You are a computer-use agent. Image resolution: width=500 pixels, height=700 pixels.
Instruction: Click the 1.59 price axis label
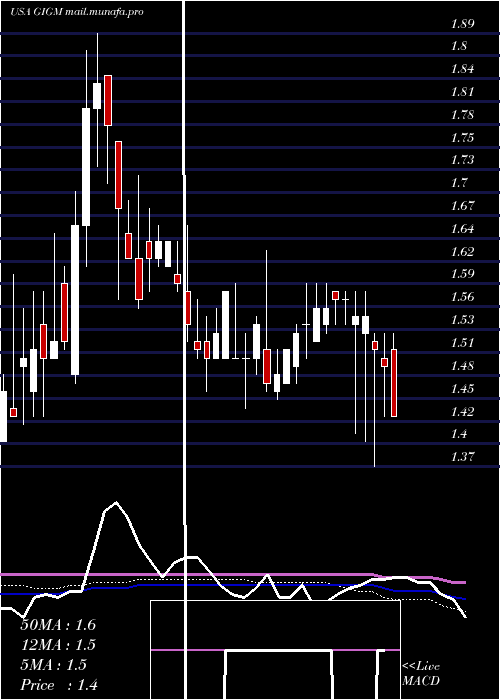[462, 274]
